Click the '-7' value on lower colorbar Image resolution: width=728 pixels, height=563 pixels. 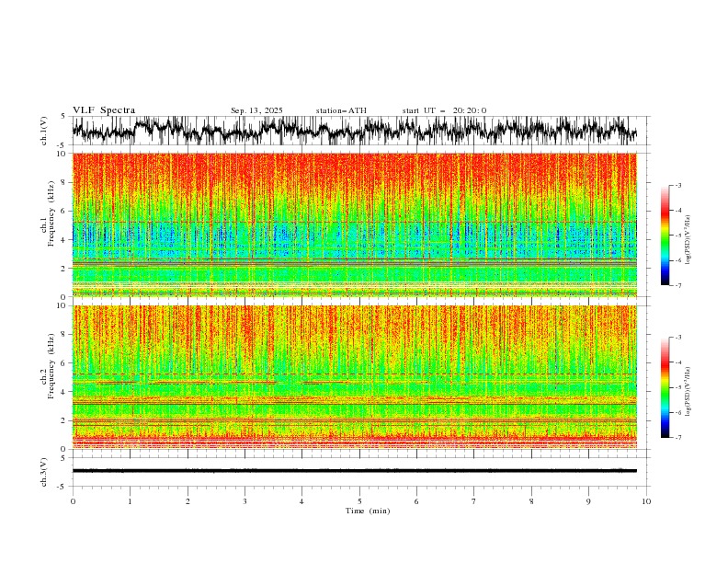(677, 438)
